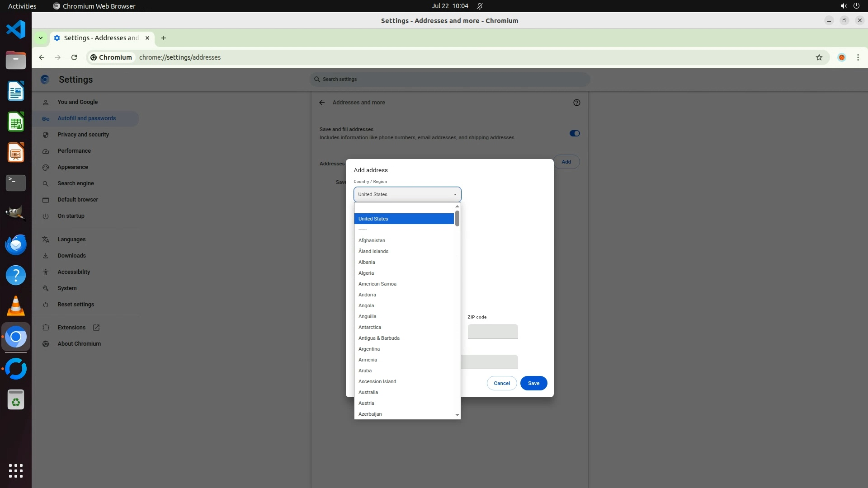Click the bookmark star icon
Image resolution: width=868 pixels, height=488 pixels.
click(x=819, y=57)
